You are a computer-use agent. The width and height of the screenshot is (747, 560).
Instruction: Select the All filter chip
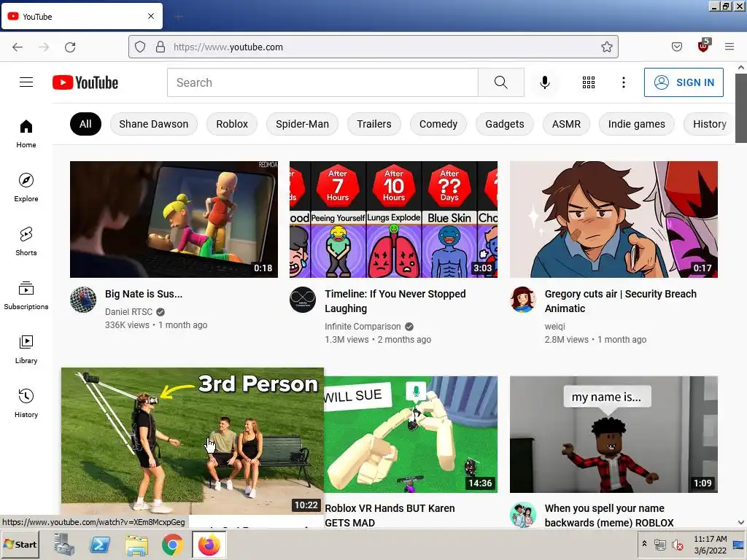click(85, 124)
